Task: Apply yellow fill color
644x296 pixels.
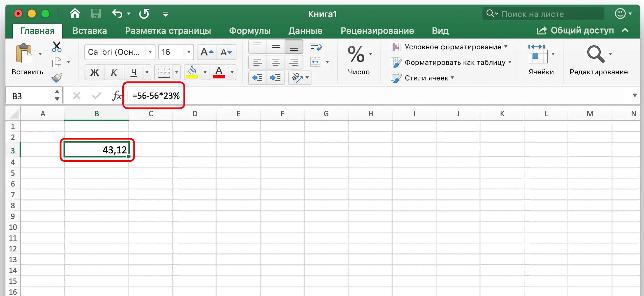Action: tap(192, 72)
